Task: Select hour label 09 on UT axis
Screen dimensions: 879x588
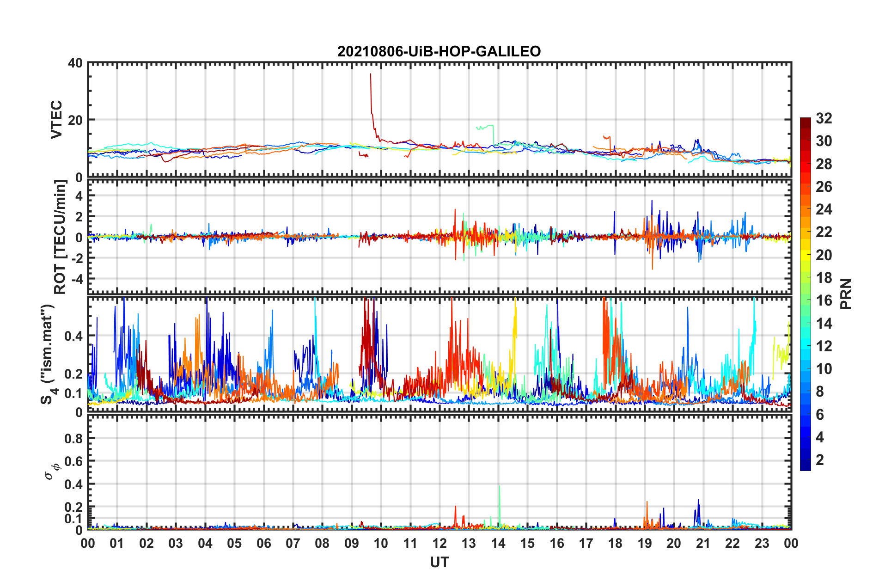Action: pyautogui.click(x=352, y=543)
